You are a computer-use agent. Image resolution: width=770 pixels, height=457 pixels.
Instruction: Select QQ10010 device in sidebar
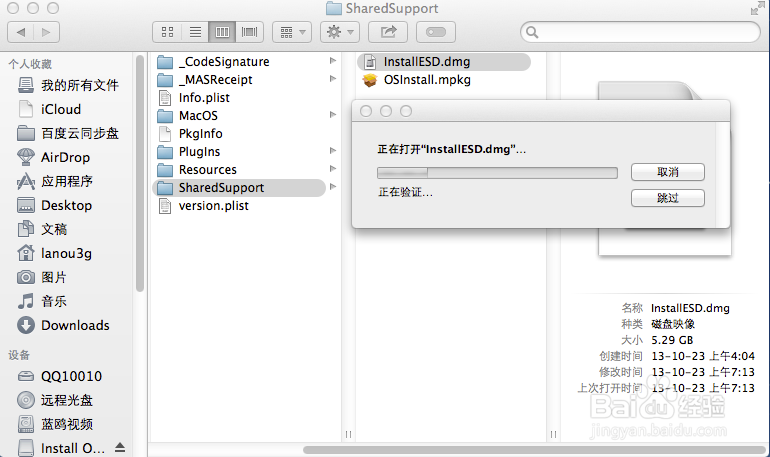pos(59,376)
